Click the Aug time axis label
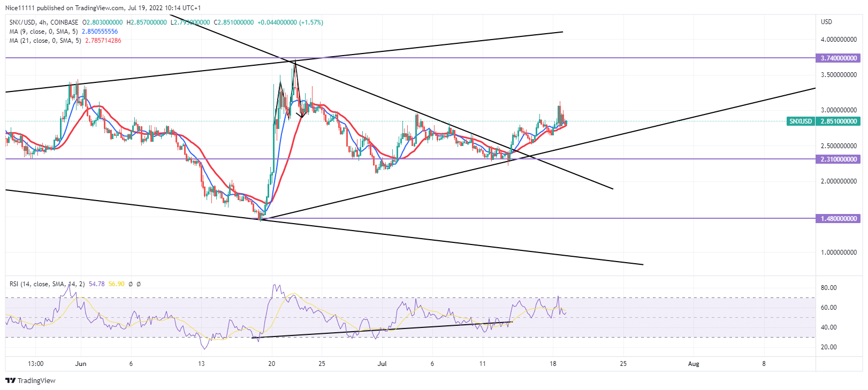Image resolution: width=868 pixels, height=390 pixels. 694,364
